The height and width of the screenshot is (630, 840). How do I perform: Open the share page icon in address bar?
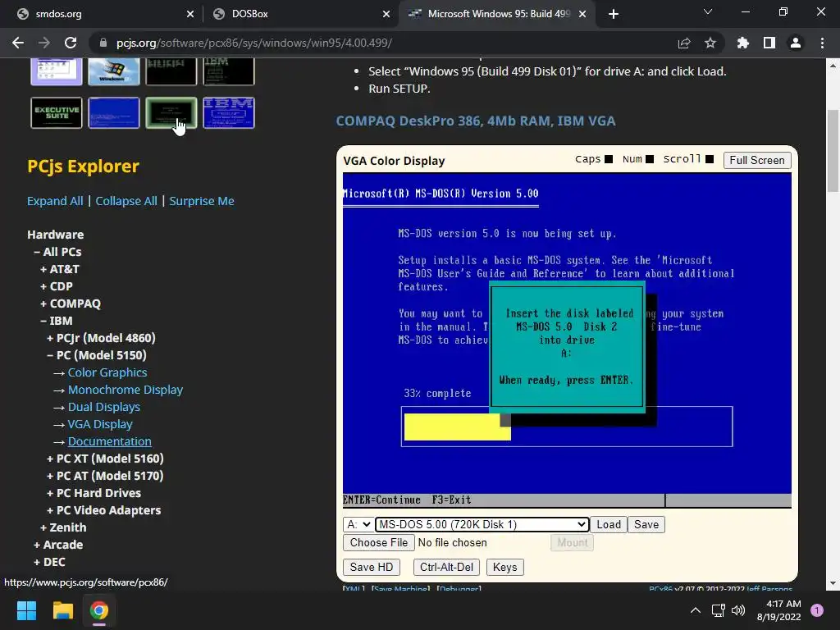click(x=684, y=43)
